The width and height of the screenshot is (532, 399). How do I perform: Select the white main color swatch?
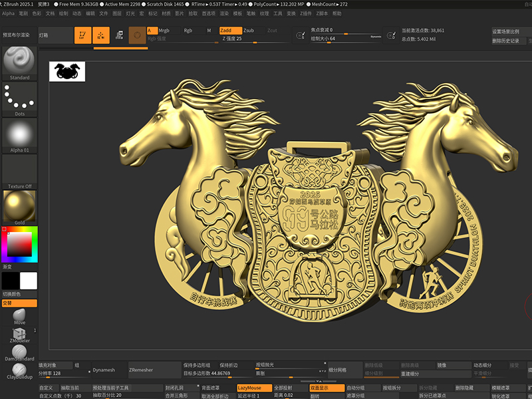point(29,281)
